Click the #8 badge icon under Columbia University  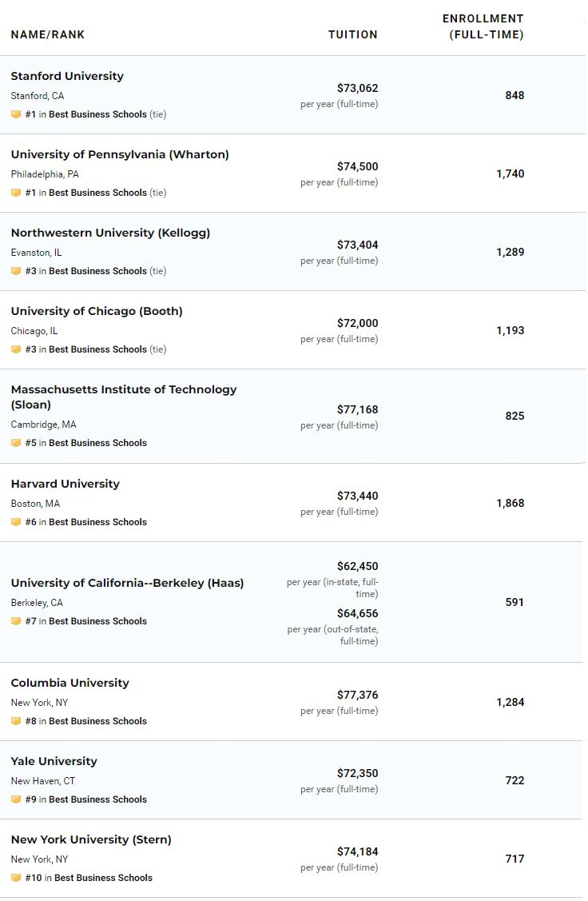coord(16,721)
